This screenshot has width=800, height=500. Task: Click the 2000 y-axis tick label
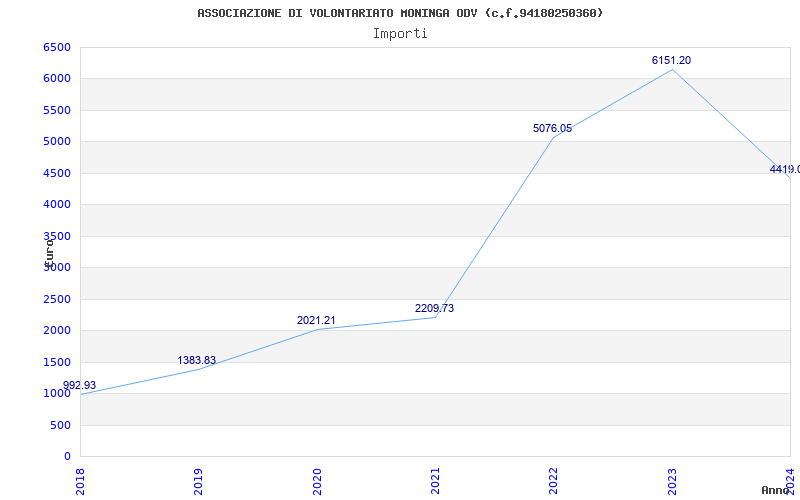pyautogui.click(x=57, y=331)
